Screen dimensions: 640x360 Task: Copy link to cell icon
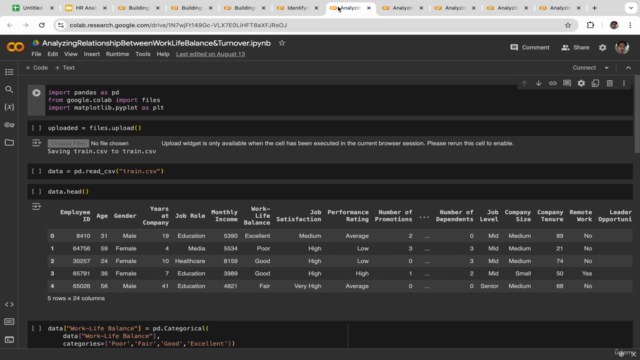tap(553, 83)
